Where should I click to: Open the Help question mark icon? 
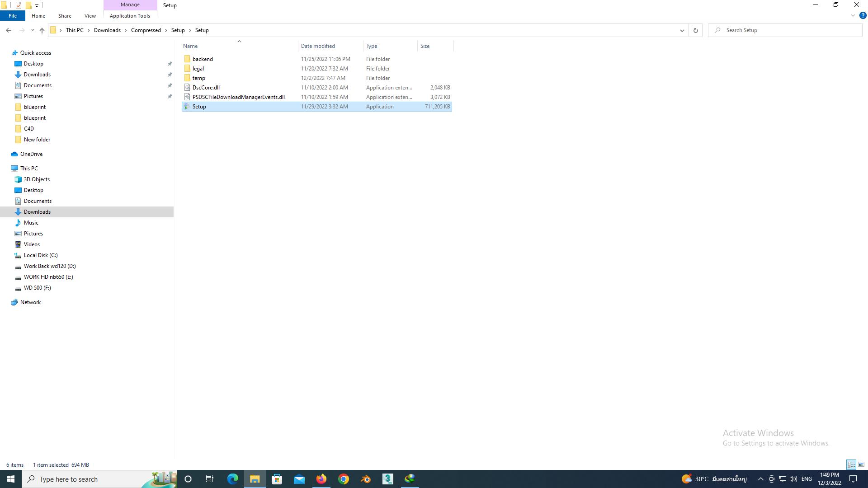(x=863, y=15)
